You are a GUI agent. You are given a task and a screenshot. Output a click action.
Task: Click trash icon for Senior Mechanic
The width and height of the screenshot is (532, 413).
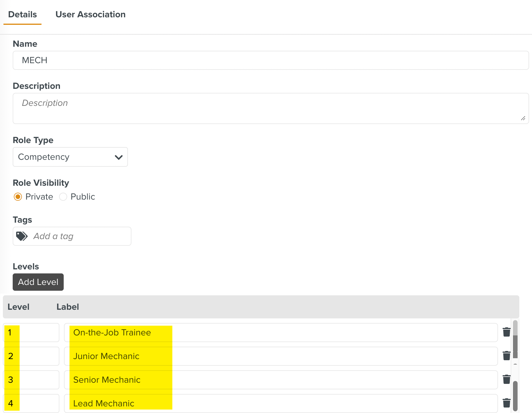tap(506, 380)
